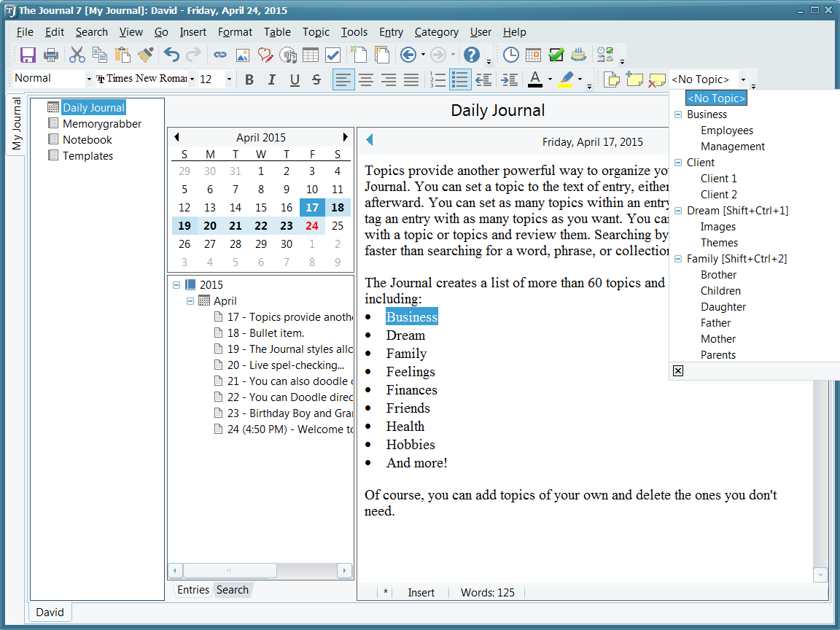
Task: Toggle left text alignment
Action: tap(343, 79)
